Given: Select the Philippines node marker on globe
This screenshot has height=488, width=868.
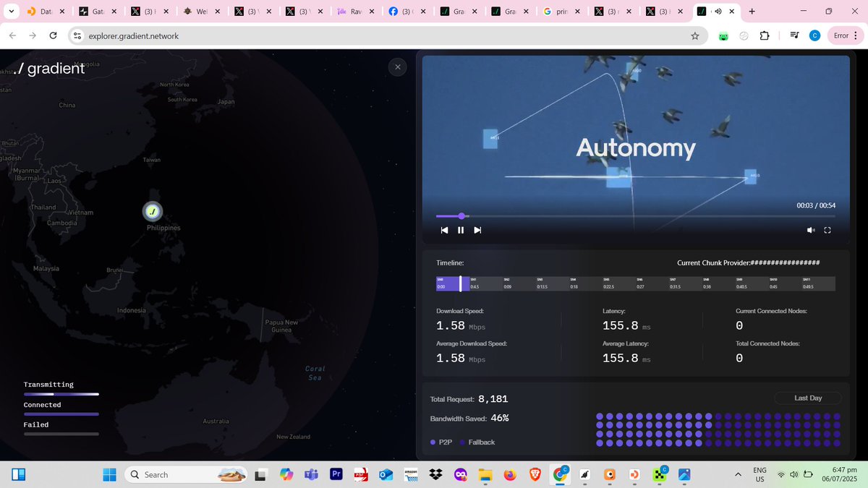Looking at the screenshot, I should point(152,212).
